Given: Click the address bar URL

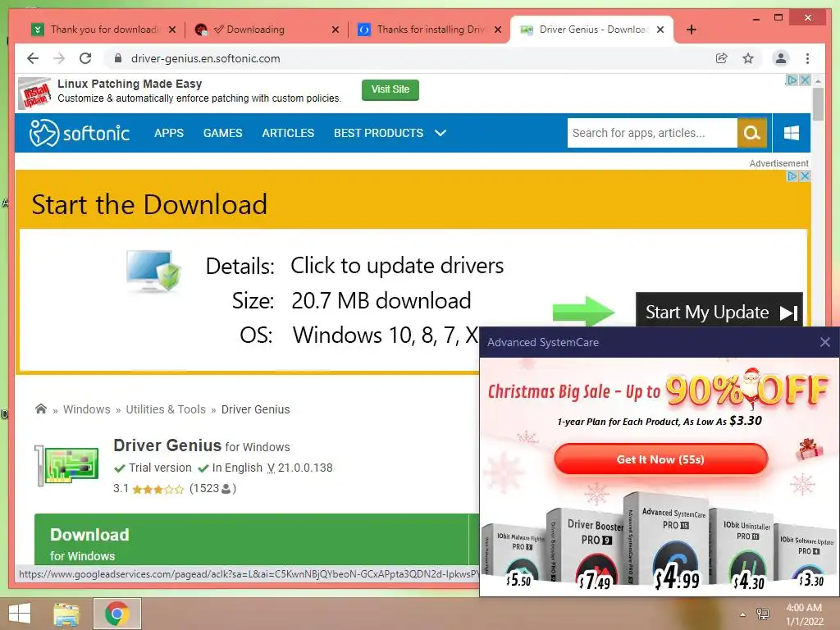Looking at the screenshot, I should pos(206,58).
